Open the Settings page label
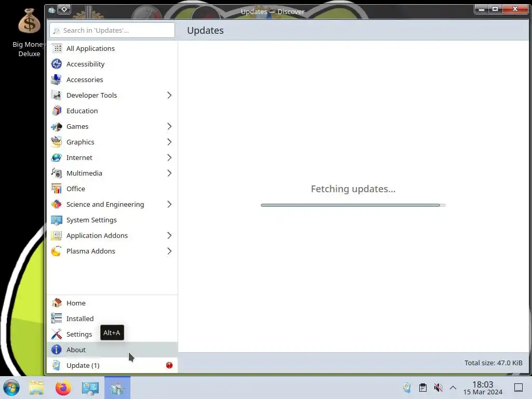The image size is (532, 399). [79, 334]
